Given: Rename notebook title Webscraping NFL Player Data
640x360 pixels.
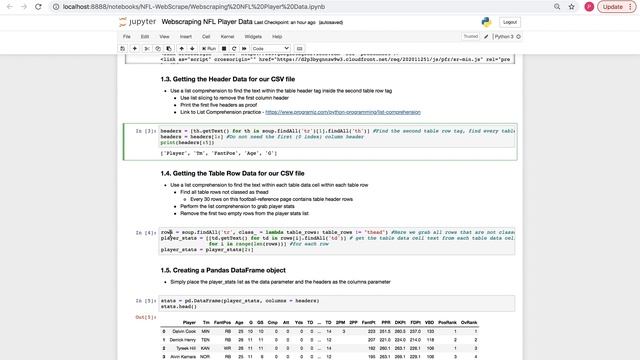Looking at the screenshot, I should tap(207, 22).
